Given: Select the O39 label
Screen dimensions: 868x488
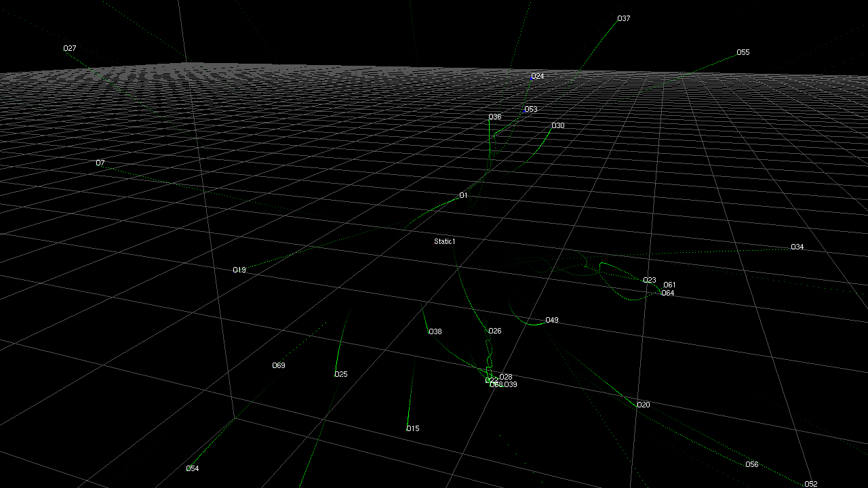Looking at the screenshot, I should point(511,385).
